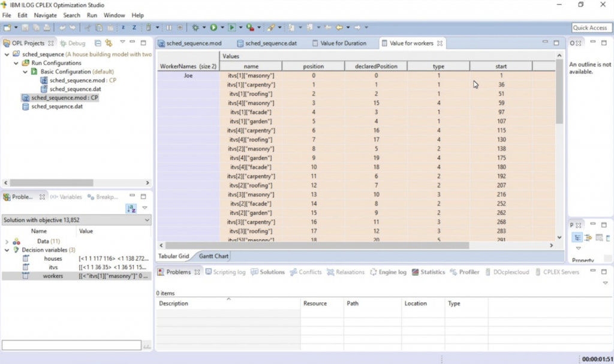The width and height of the screenshot is (614, 364).
Task: Click the first icon in Property panel toolbar
Action: pyautogui.click(x=577, y=238)
